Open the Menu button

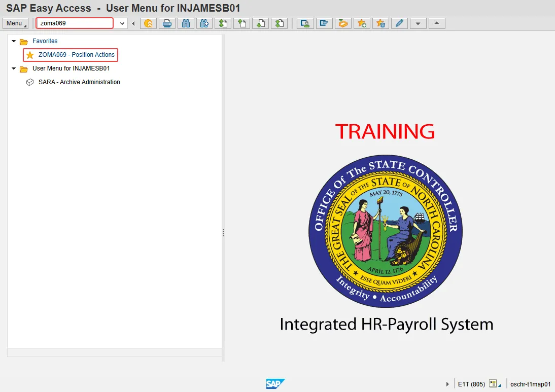pos(15,23)
